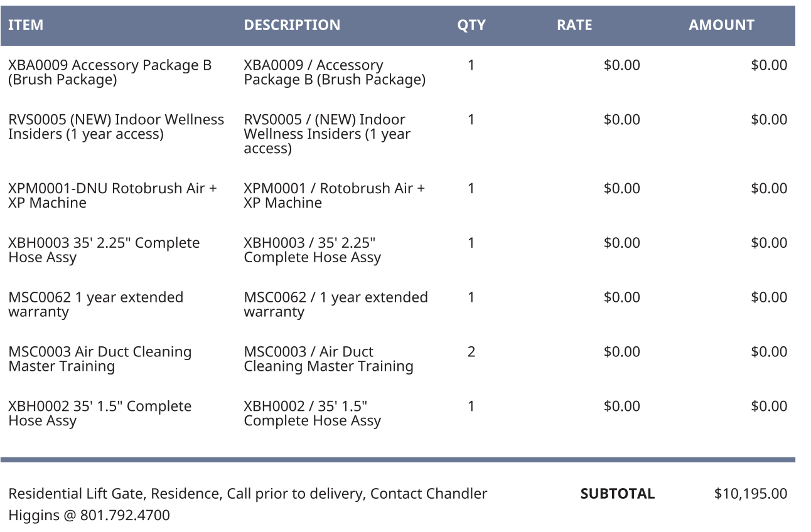Screen dimensions: 811x532
Task: Select the XBH0002 35' 1.5" hose item
Action: coord(100,413)
